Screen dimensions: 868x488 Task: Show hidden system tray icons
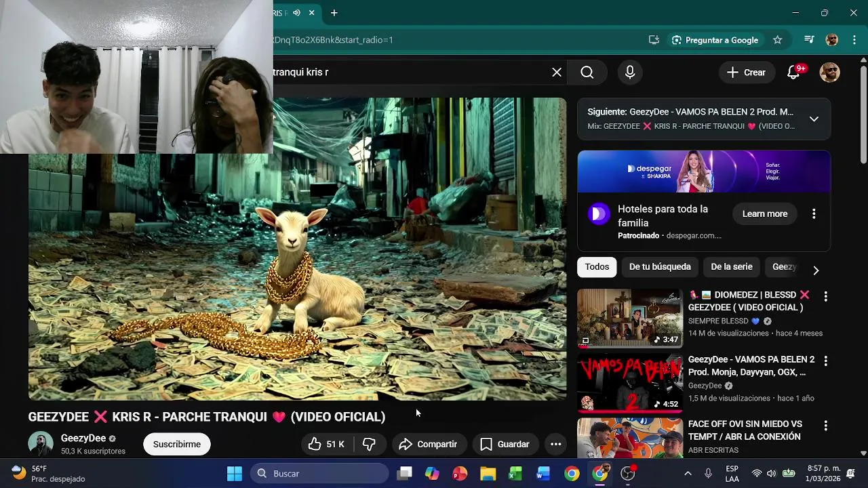click(688, 474)
